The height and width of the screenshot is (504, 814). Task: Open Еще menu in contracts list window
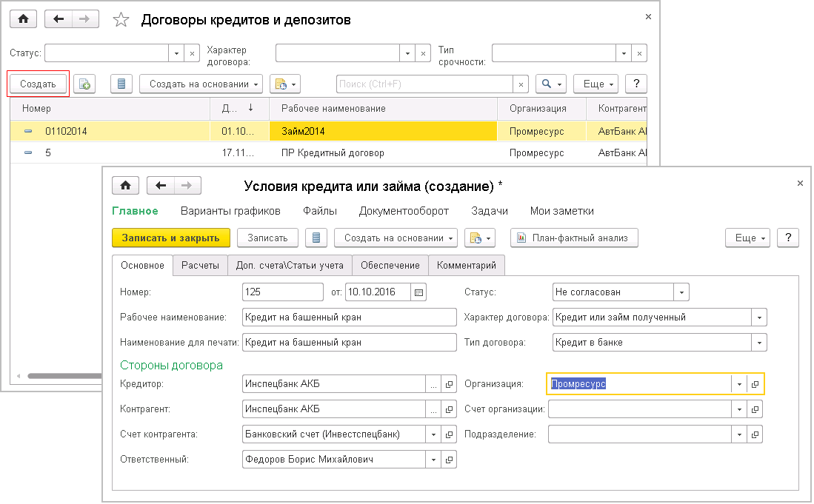pyautogui.click(x=596, y=84)
